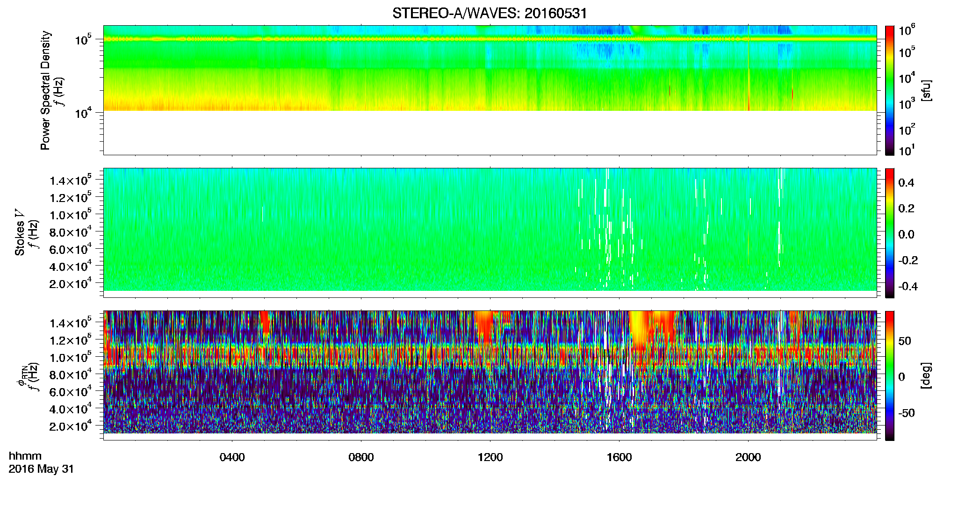The image size is (980, 505).
Task: Click the Power Spectral Density axis label
Action: [45, 90]
